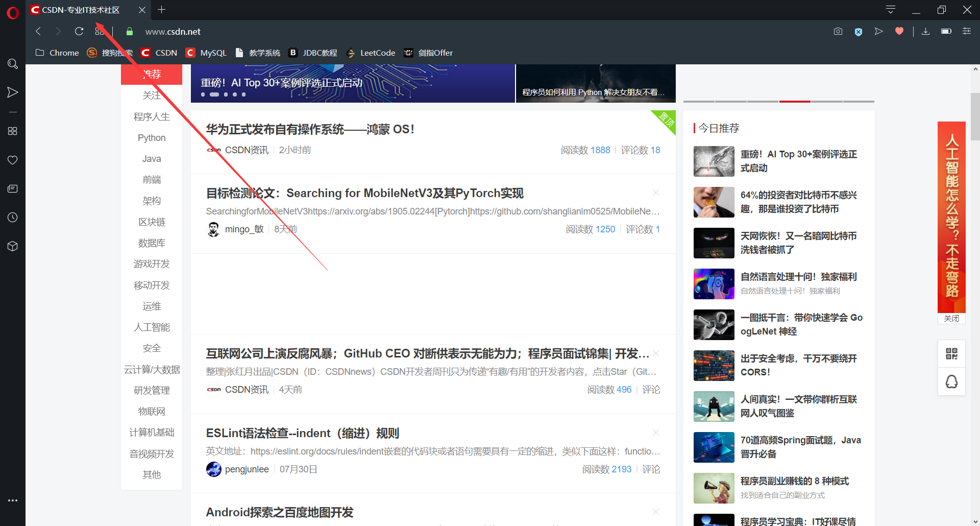The height and width of the screenshot is (526, 980).
Task: Open the ESLint indent rule article
Action: point(302,433)
